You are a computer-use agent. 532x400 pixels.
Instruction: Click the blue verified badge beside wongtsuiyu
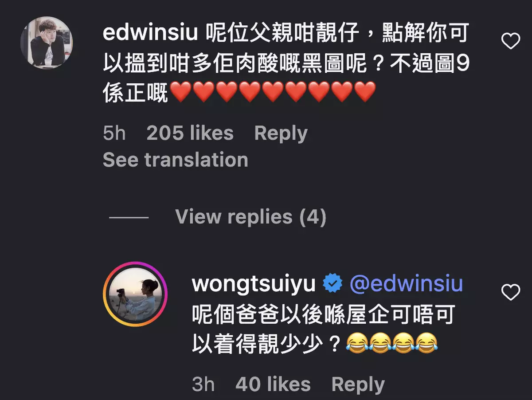(332, 284)
